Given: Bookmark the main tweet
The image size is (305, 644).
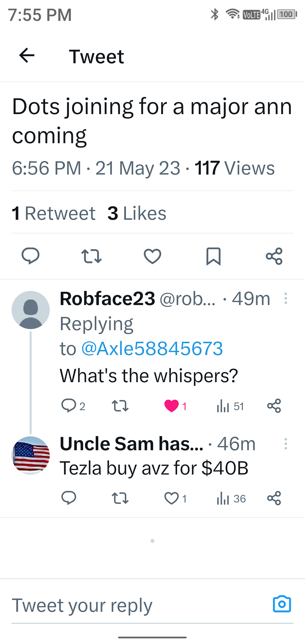Looking at the screenshot, I should 213,256.
